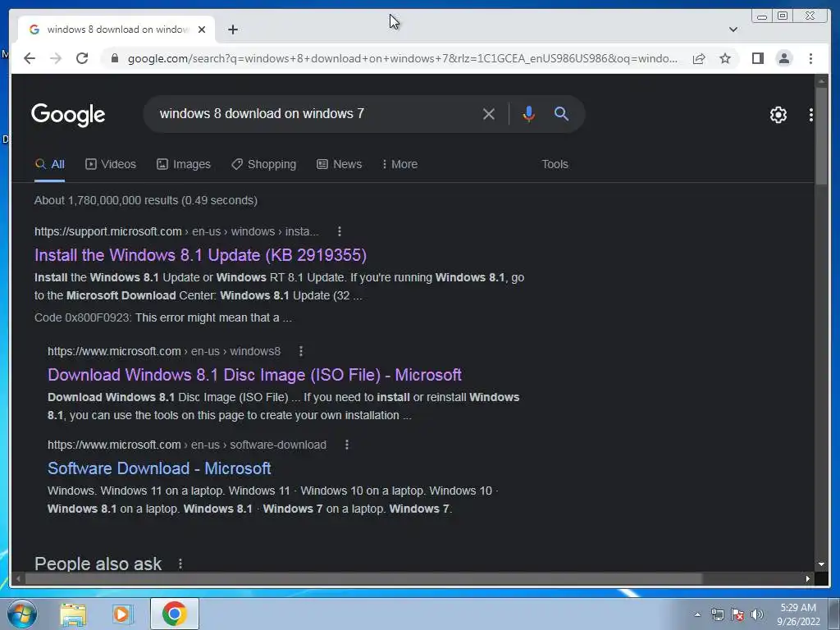Open Action Center flag icon
840x630 pixels.
click(x=737, y=614)
